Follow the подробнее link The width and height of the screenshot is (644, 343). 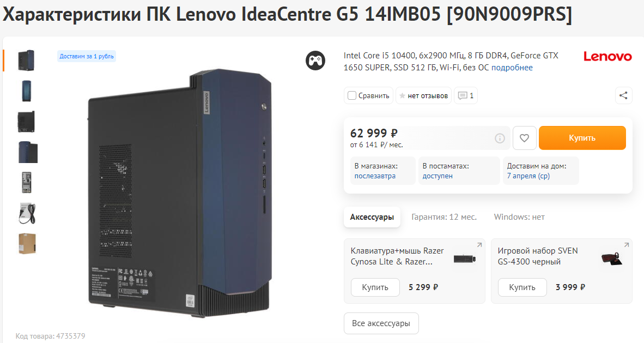click(512, 68)
